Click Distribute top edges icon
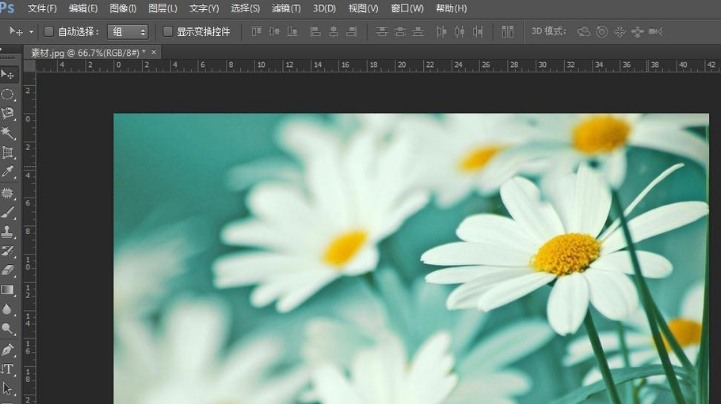 coord(382,32)
